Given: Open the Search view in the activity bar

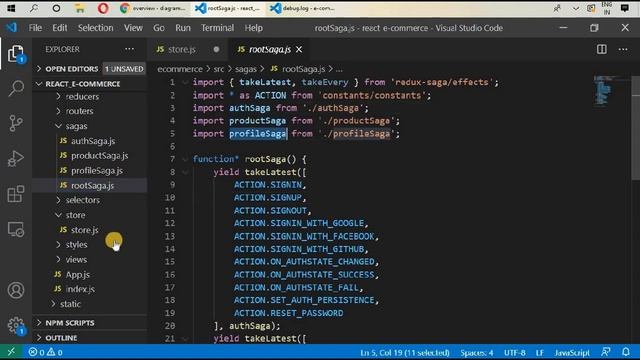Looking at the screenshot, I should click(16, 88).
